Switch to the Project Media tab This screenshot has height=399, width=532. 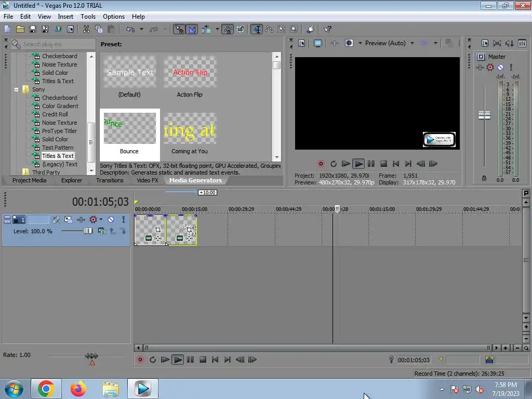(x=29, y=180)
